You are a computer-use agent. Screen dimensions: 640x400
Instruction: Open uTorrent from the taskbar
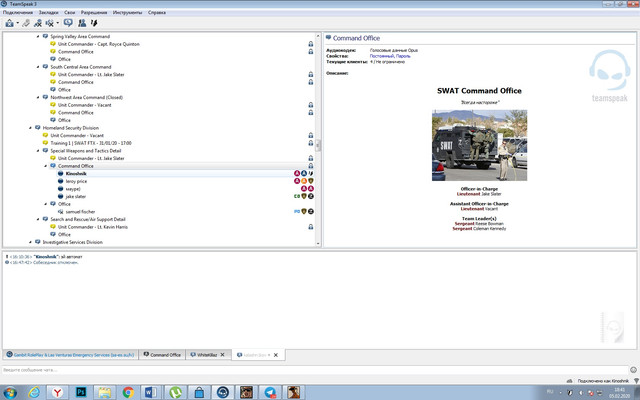[176, 392]
